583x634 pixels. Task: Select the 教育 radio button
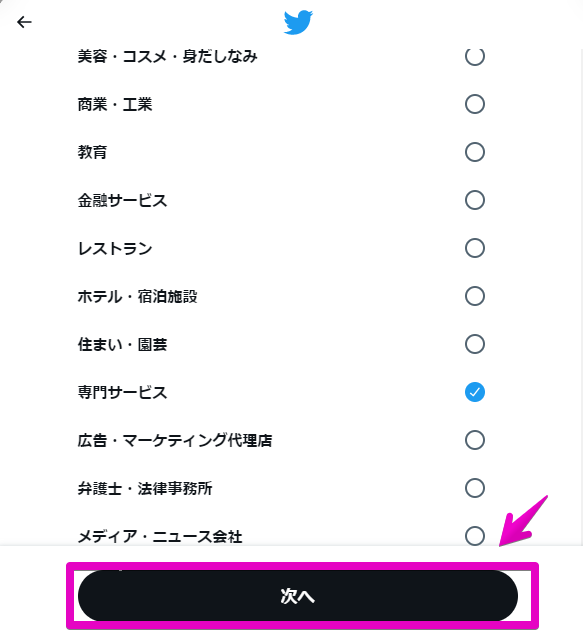(x=475, y=152)
